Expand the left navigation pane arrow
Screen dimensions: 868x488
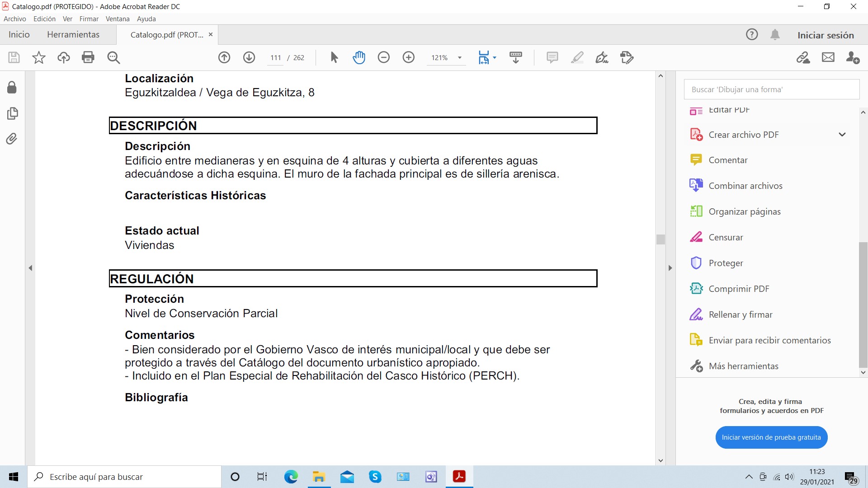coord(30,268)
